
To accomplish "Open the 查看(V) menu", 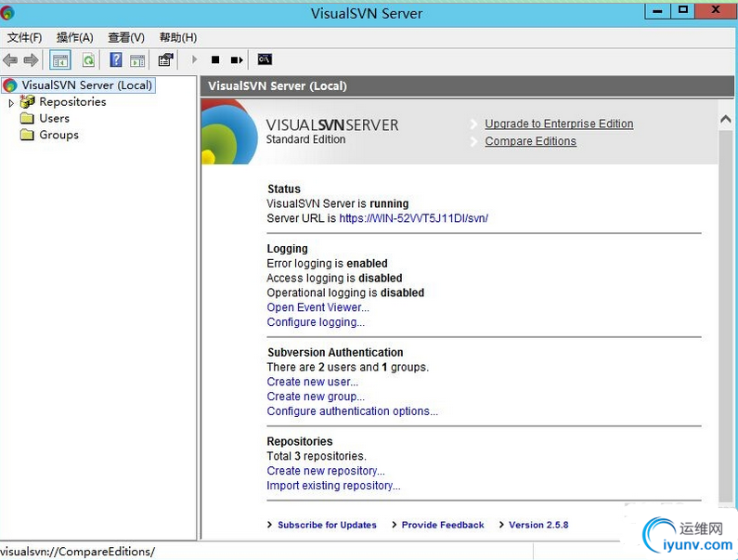I will click(126, 38).
